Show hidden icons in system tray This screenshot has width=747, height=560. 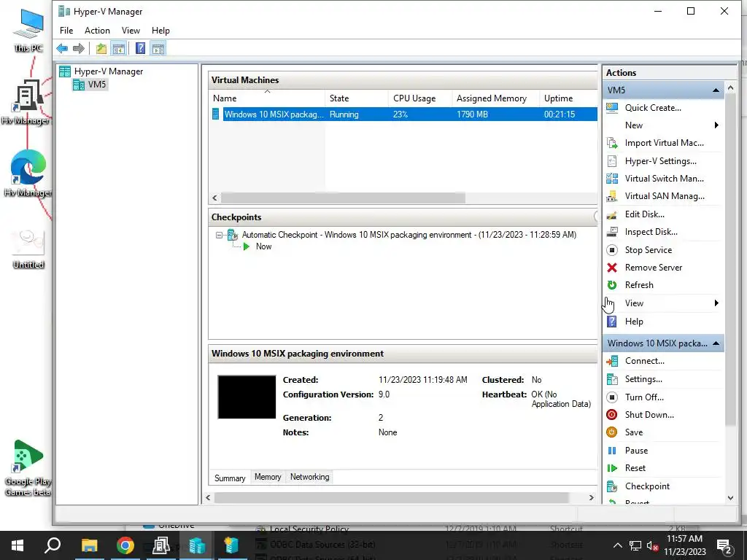617,545
